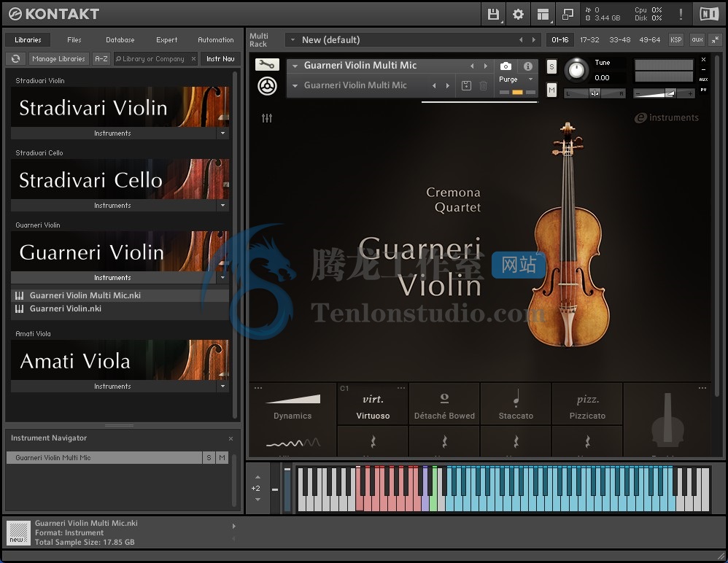This screenshot has width=728, height=563.
Task: Select the Staccato articulation
Action: click(x=516, y=404)
